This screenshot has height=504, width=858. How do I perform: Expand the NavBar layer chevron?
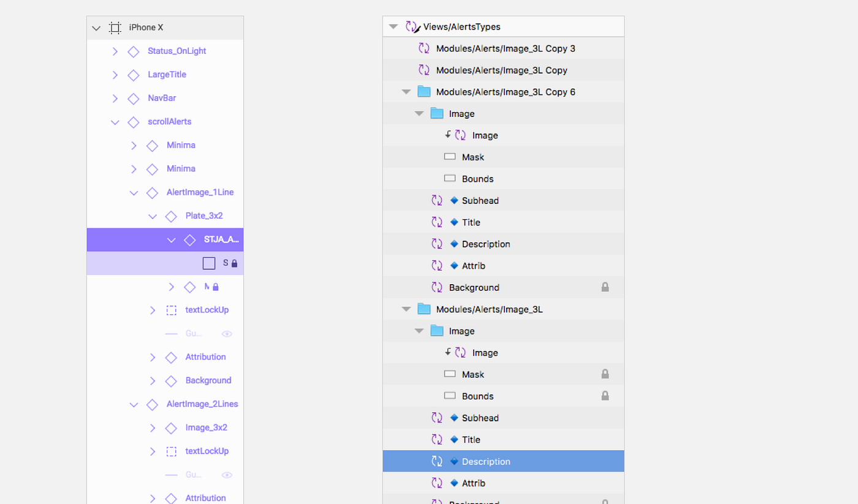tap(115, 99)
